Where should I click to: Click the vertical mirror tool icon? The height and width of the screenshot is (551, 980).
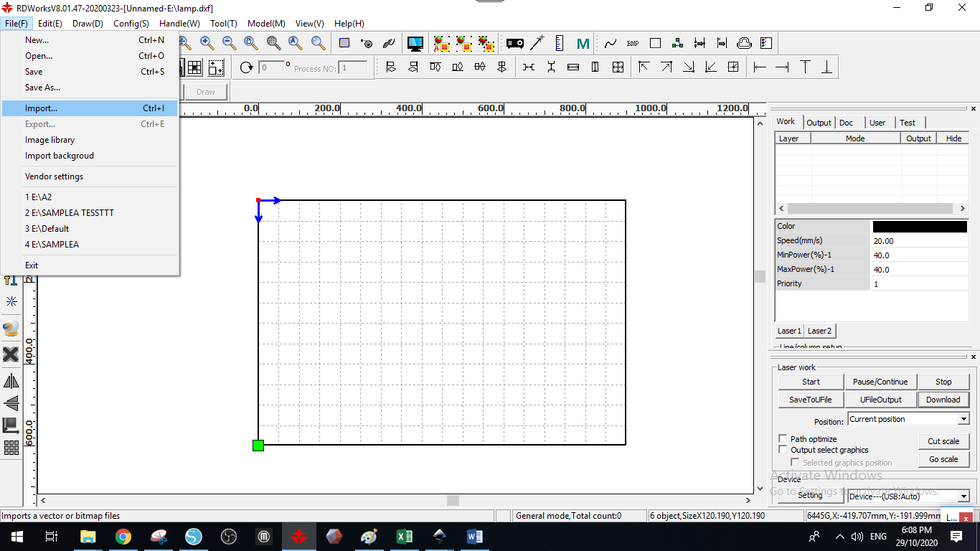point(11,403)
